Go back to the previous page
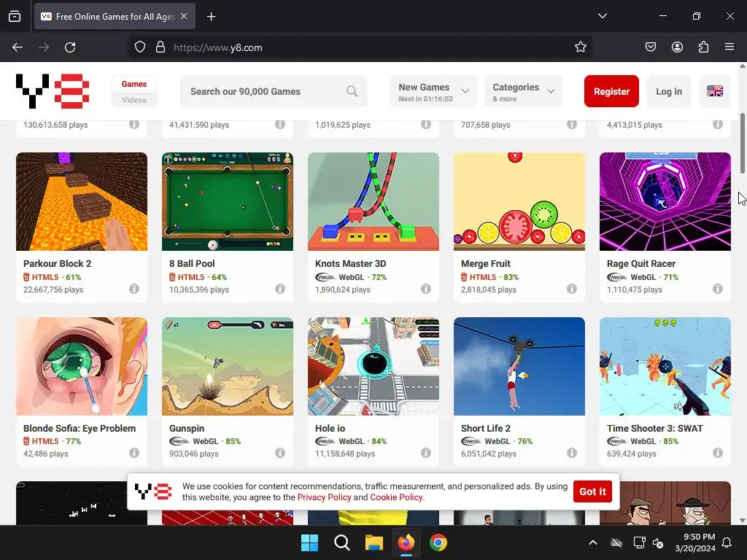Image resolution: width=747 pixels, height=560 pixels. [x=18, y=47]
